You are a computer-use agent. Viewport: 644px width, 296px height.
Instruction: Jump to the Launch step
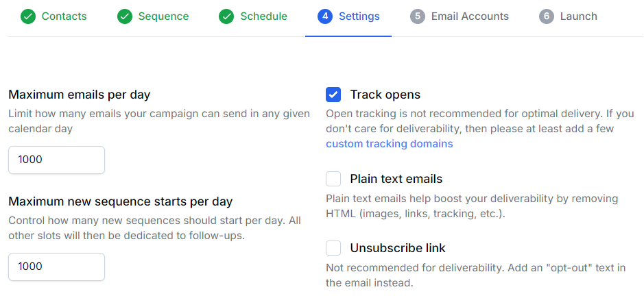pos(579,16)
